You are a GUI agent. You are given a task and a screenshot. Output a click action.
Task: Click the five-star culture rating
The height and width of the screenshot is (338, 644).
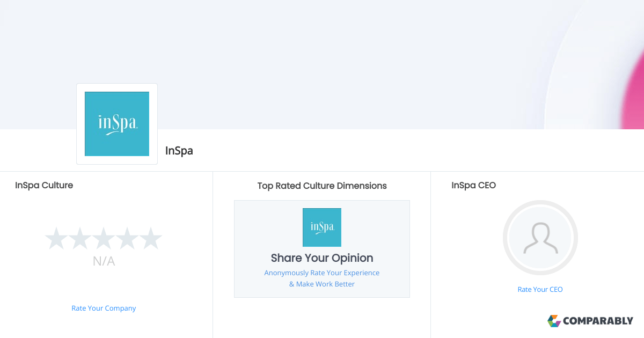tap(104, 238)
